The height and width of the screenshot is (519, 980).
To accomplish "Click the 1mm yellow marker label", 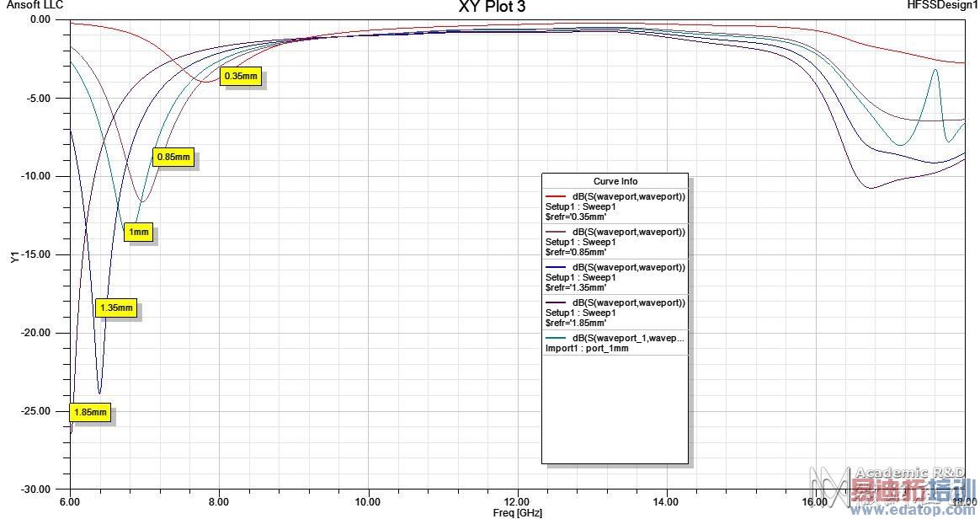I will tap(139, 232).
